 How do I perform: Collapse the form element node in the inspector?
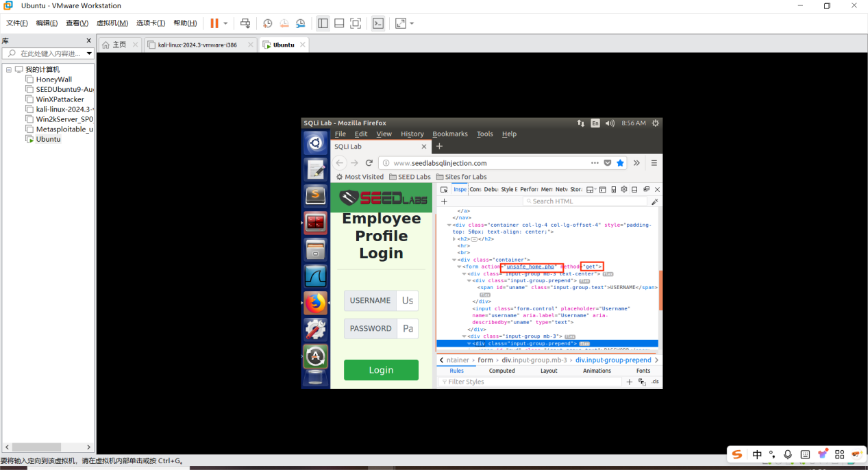[x=460, y=267]
